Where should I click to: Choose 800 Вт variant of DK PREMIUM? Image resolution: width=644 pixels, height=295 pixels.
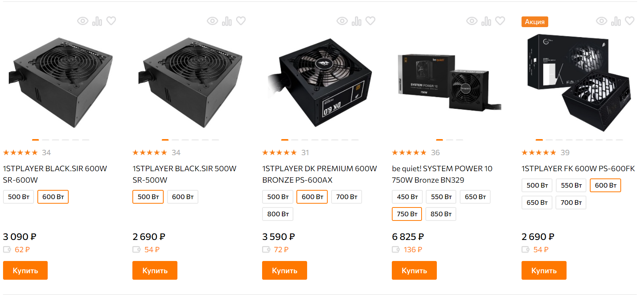[278, 214]
